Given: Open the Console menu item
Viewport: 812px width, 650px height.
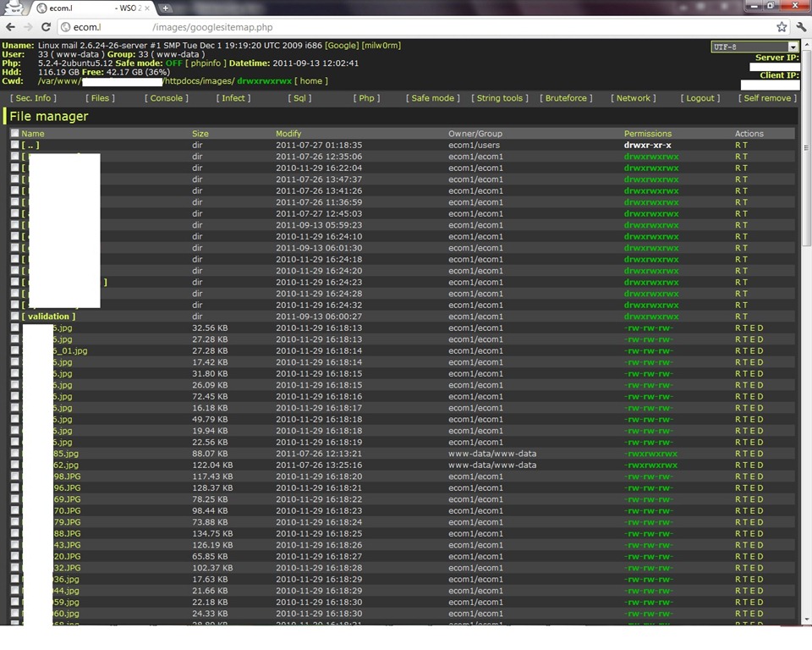Looking at the screenshot, I should tap(167, 98).
